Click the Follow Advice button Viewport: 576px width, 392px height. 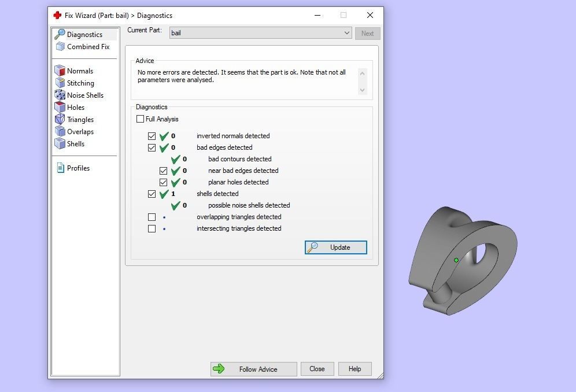point(253,369)
